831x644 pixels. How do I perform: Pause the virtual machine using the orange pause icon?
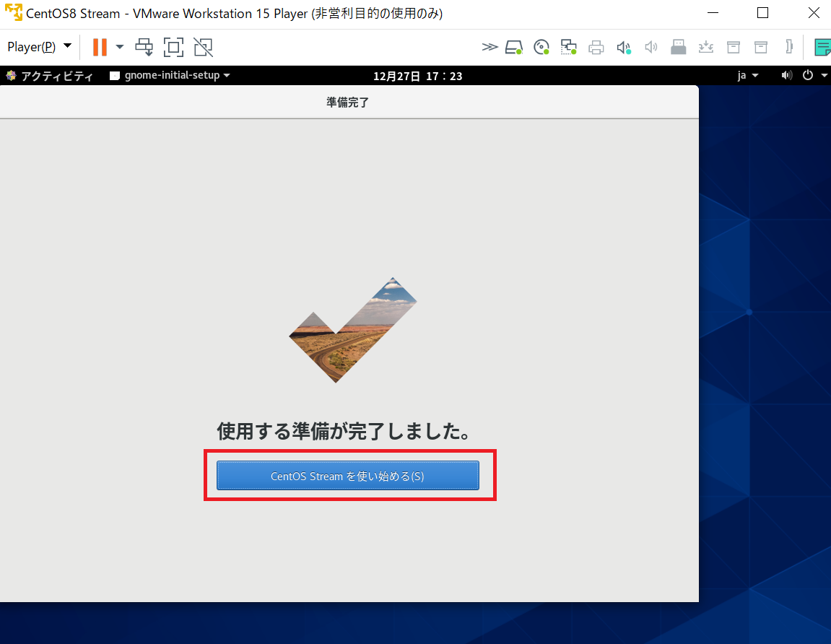pyautogui.click(x=100, y=47)
